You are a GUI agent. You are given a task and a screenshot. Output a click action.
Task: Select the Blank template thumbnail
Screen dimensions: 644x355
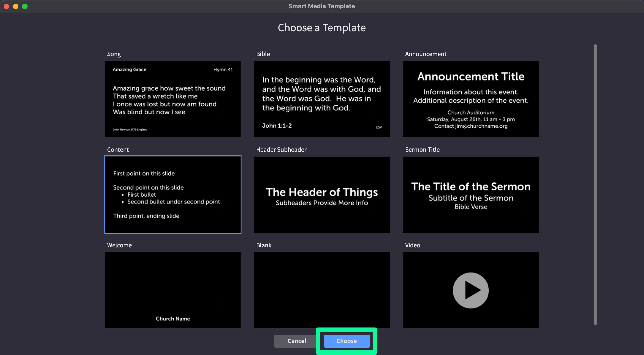[x=322, y=290]
